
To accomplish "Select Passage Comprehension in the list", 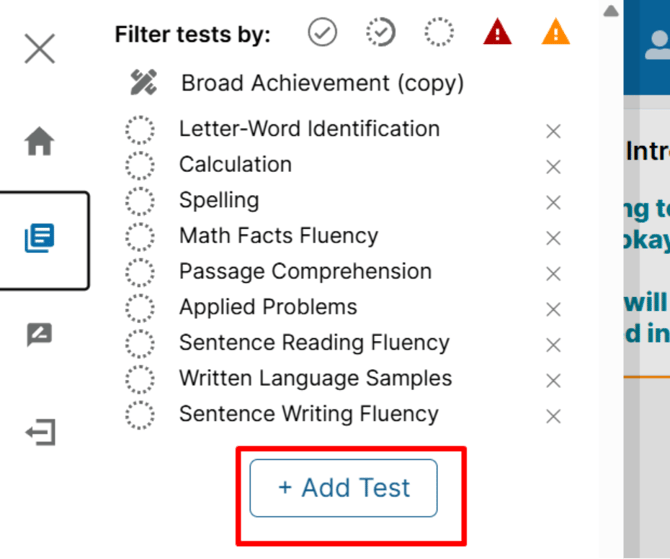I will pyautogui.click(x=306, y=271).
